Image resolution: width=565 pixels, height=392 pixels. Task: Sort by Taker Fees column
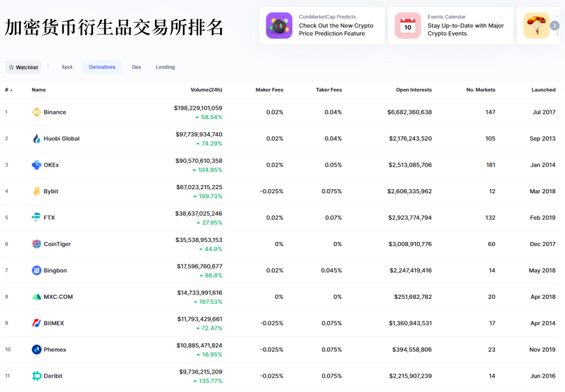329,90
